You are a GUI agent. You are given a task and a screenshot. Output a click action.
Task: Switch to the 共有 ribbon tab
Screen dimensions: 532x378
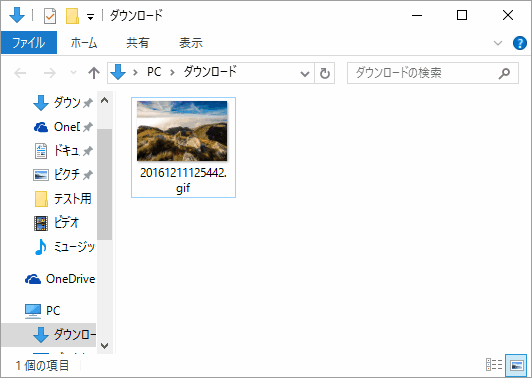click(x=137, y=43)
